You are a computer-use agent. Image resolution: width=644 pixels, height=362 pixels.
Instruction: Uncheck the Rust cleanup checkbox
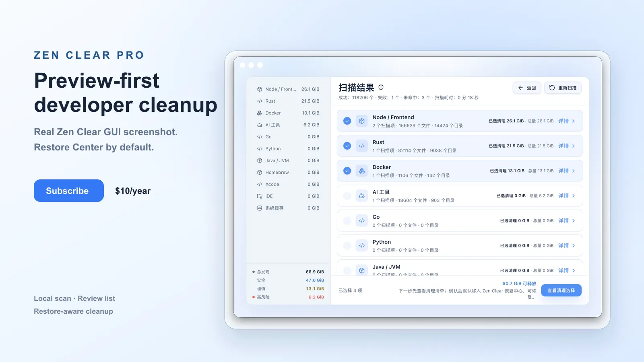pos(347,146)
